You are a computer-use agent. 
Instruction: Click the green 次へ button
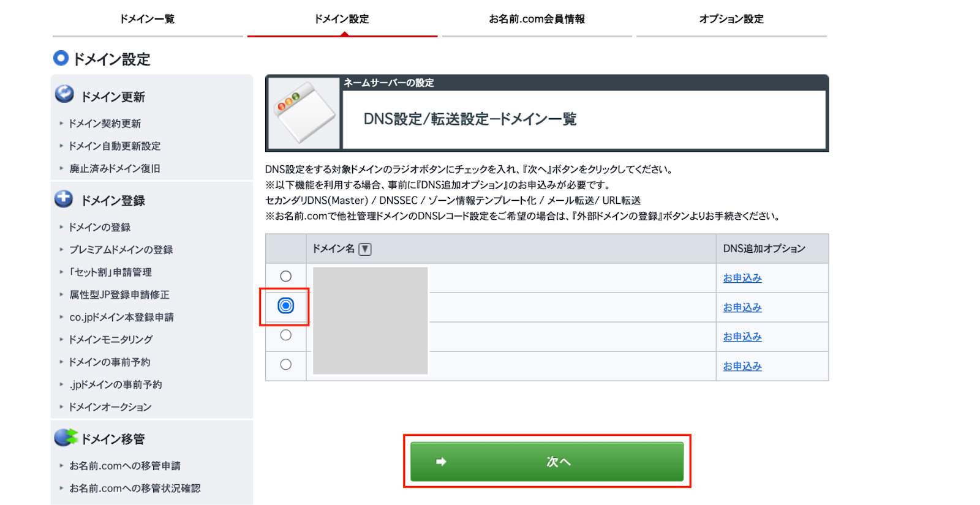[x=547, y=462]
